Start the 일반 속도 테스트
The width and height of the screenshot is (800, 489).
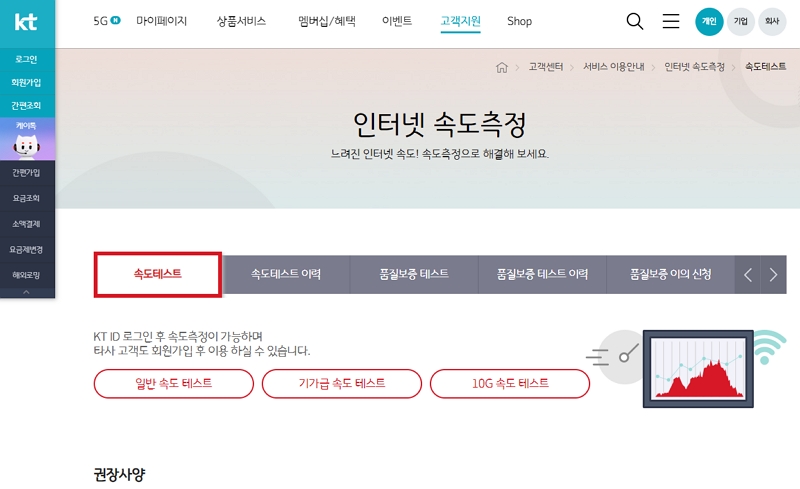pyautogui.click(x=174, y=383)
